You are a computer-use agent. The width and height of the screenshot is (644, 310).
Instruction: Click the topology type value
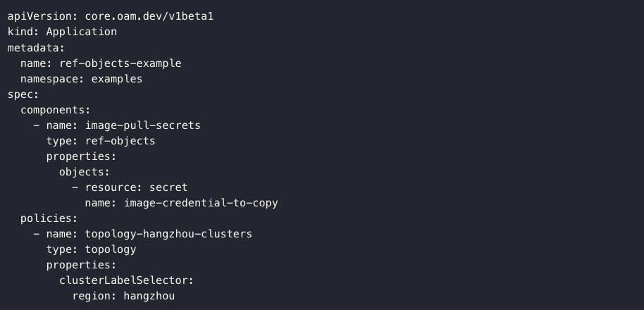click(x=111, y=249)
